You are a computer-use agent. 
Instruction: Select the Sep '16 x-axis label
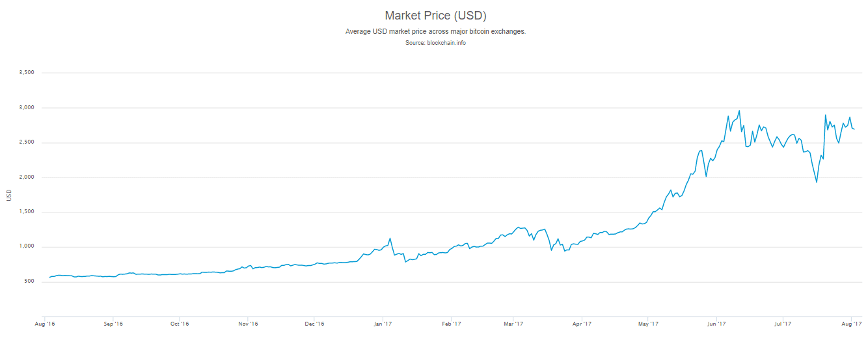click(113, 323)
